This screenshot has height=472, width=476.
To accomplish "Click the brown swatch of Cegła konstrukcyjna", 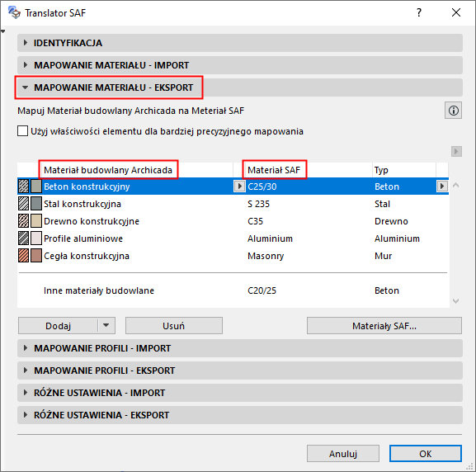I will 36,256.
